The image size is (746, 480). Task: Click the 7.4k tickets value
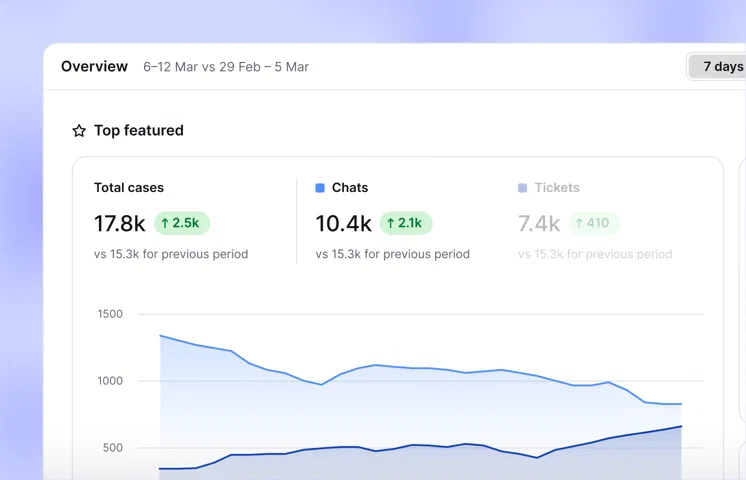click(539, 224)
